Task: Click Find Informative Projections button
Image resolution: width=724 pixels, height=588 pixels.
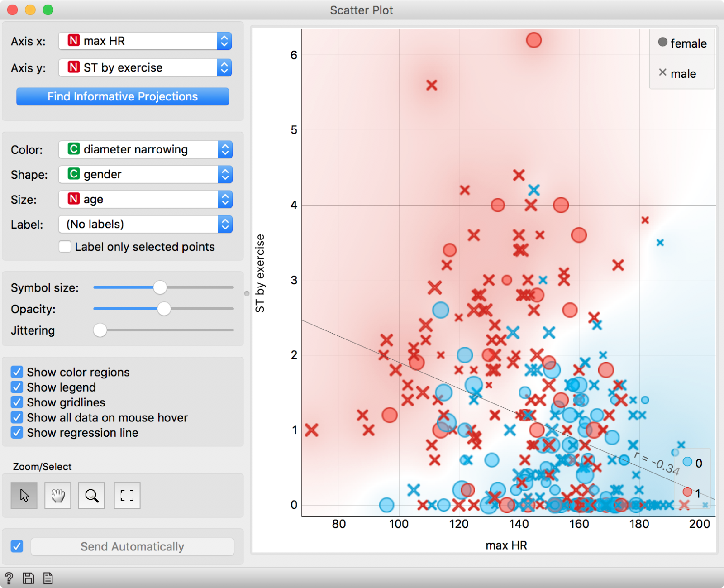Action: 123,96
